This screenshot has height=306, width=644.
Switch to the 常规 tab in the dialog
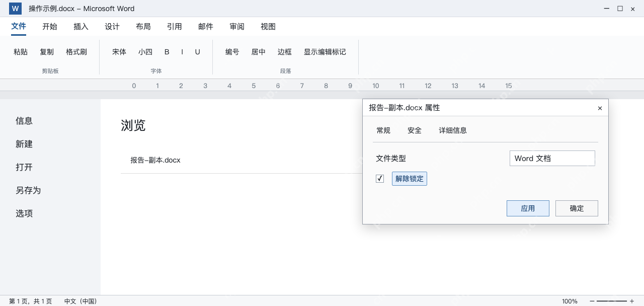pyautogui.click(x=383, y=130)
